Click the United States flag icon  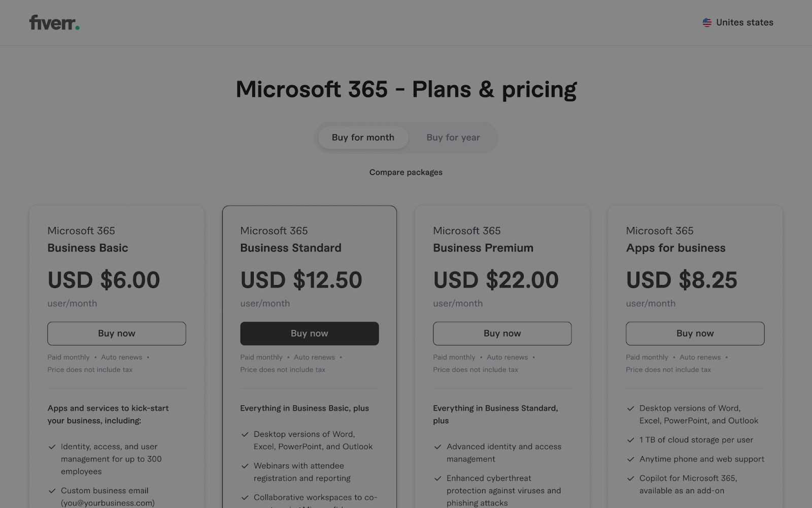point(707,22)
